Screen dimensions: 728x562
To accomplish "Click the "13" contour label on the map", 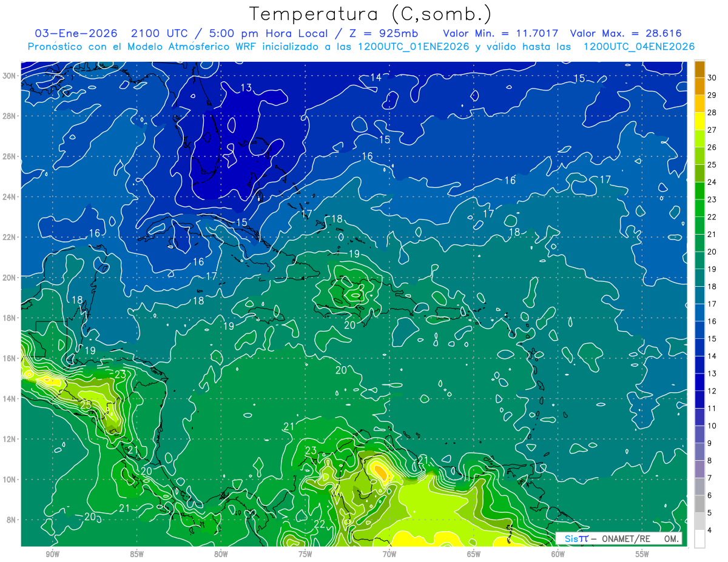I will pos(246,88).
